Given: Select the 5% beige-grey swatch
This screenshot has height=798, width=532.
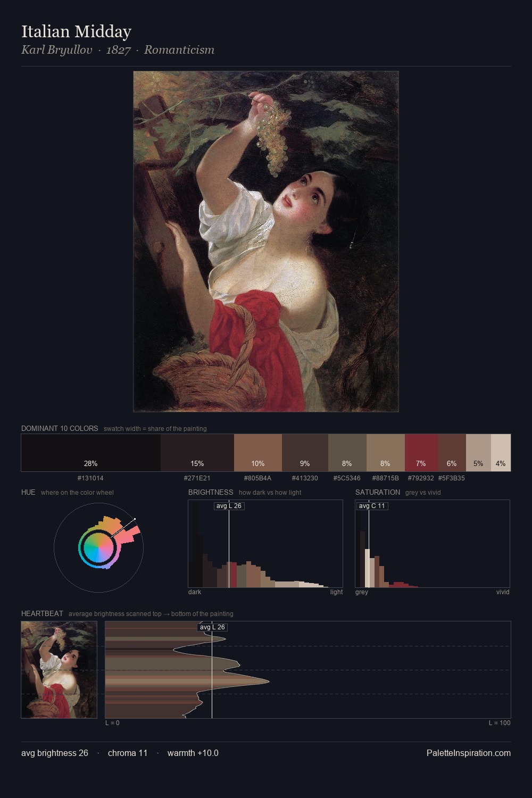Looking at the screenshot, I should [x=478, y=453].
